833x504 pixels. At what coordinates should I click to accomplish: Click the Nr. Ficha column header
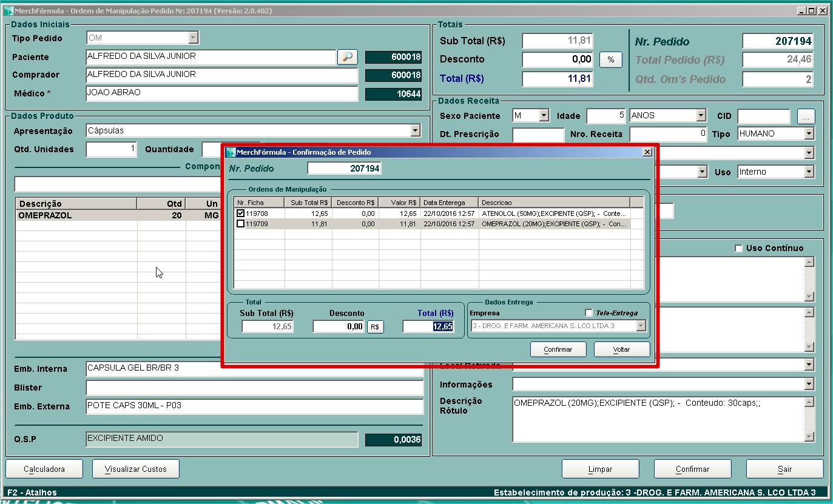259,203
